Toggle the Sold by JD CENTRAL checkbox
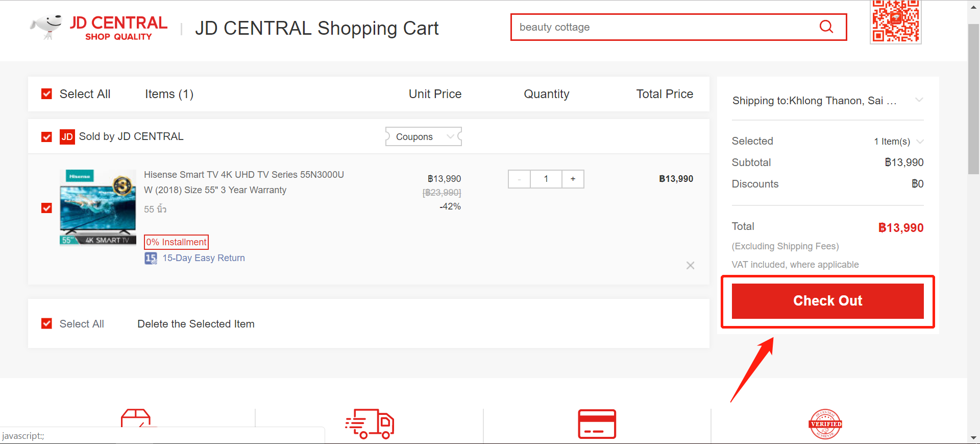The image size is (980, 444). (46, 137)
